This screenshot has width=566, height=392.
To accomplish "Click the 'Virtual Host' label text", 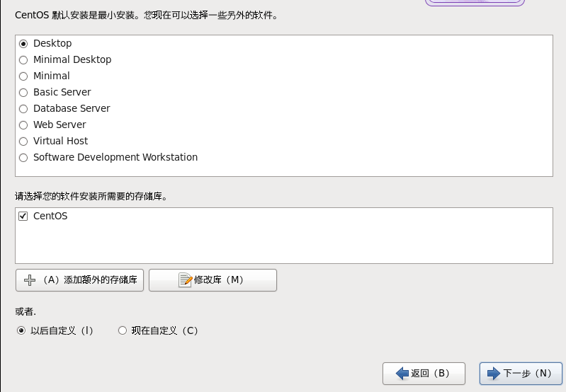I will 61,141.
